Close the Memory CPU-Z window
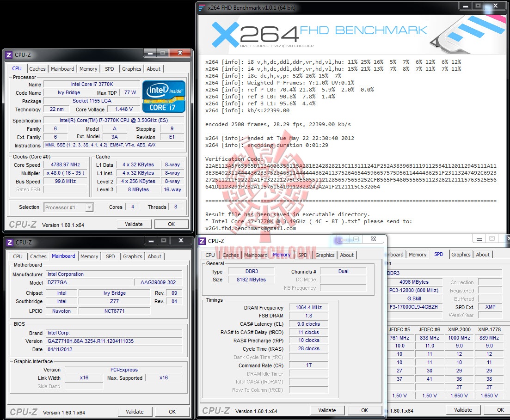 click(373, 239)
